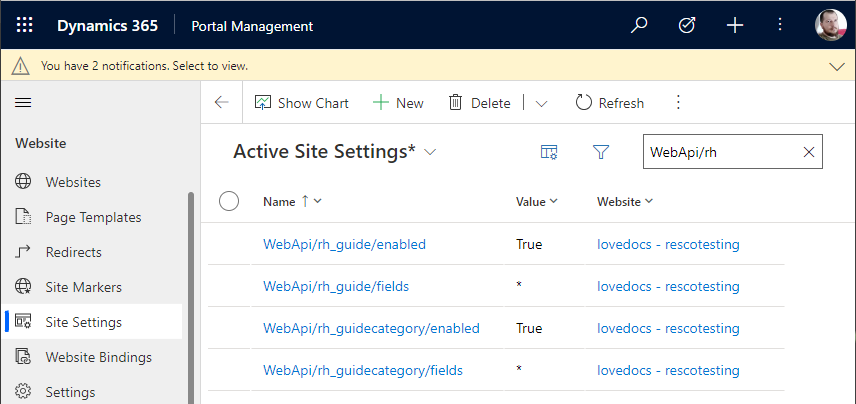Screen dimensions: 856x404
Task: Click inside the WebApi/rh search box
Action: coord(720,152)
